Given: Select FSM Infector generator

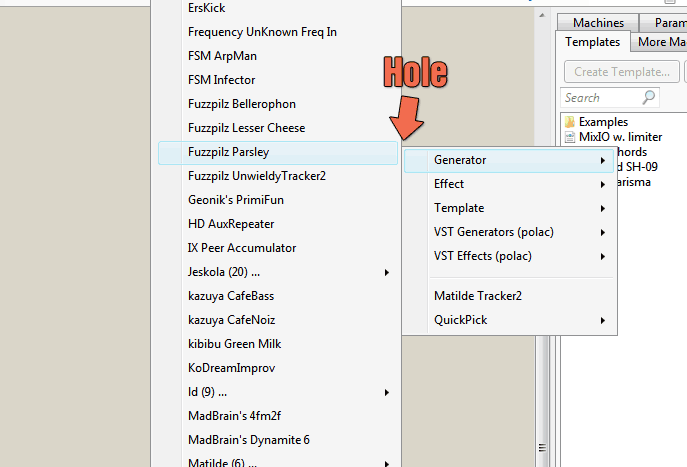Looking at the screenshot, I should point(221,80).
